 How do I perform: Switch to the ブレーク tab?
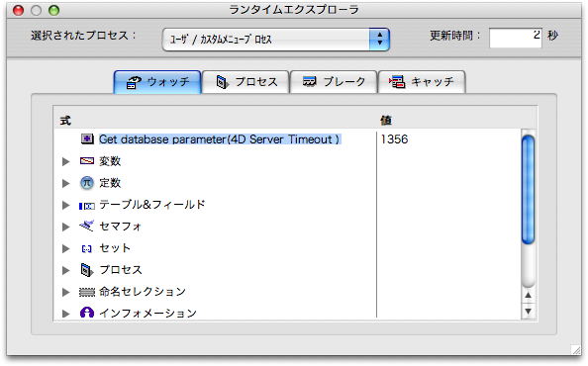pos(334,82)
